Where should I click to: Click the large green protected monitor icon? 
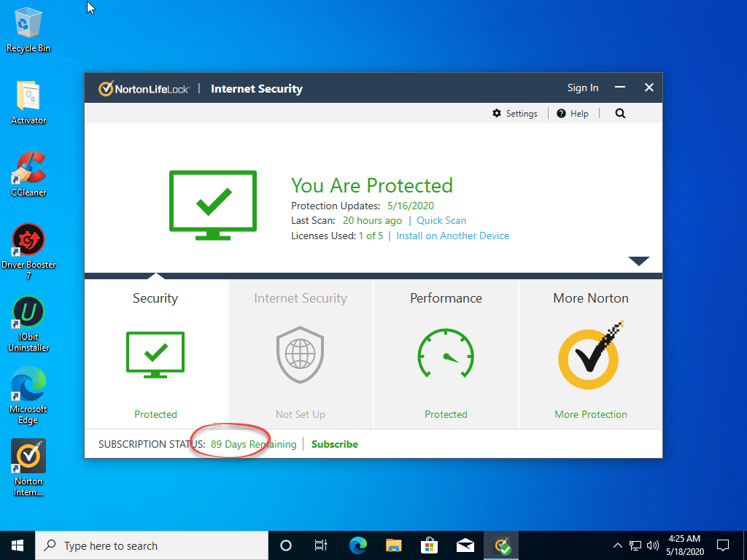click(213, 205)
